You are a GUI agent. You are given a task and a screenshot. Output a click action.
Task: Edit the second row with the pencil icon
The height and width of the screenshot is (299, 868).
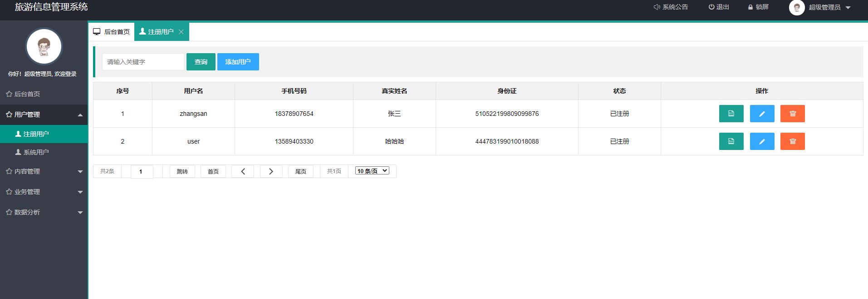762,141
